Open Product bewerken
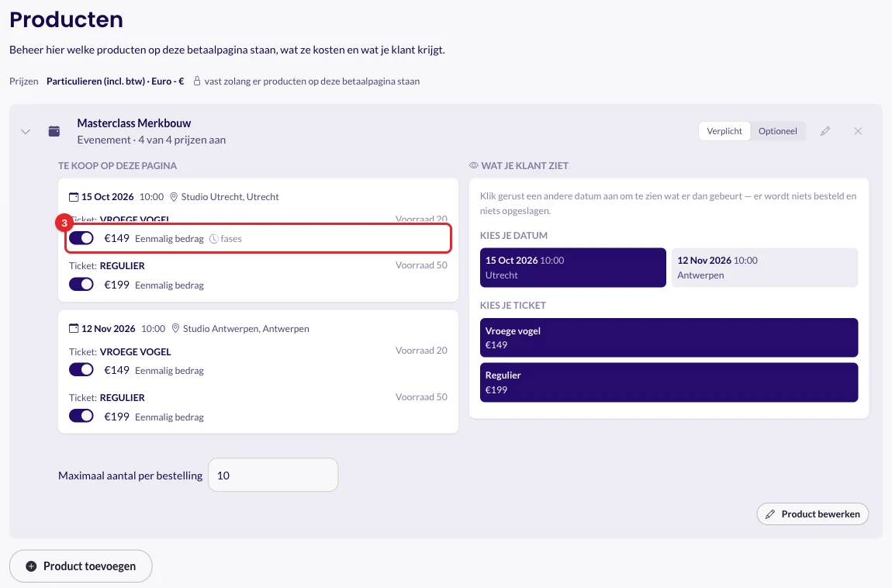 click(x=812, y=514)
